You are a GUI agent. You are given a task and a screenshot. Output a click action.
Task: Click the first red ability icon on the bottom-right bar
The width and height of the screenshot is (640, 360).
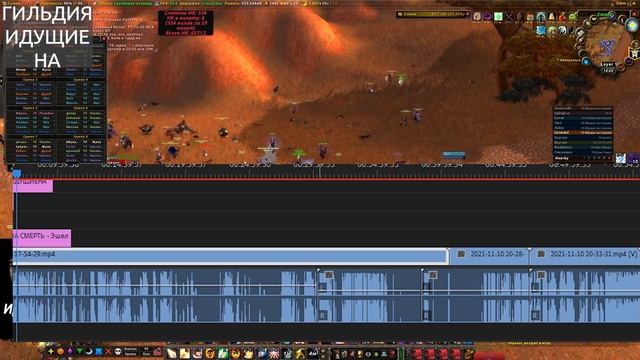click(417, 353)
